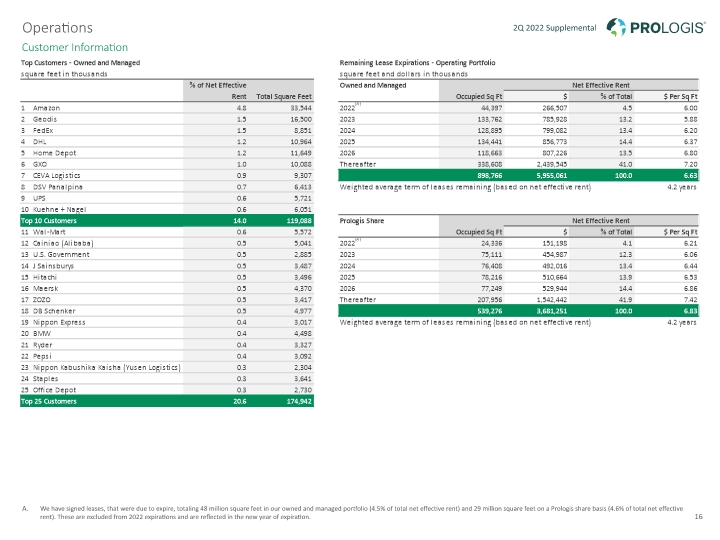Select the Home Depot customer name
This screenshot has width=720, height=540.
[x=54, y=153]
